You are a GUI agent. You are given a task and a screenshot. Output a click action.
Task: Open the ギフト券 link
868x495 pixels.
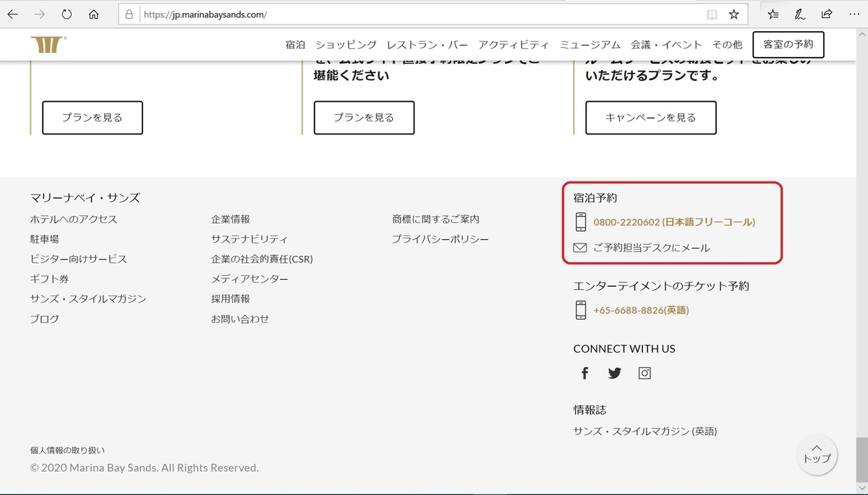[x=50, y=279]
